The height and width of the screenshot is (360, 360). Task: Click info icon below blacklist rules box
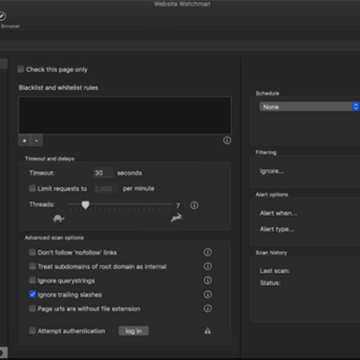point(227,140)
